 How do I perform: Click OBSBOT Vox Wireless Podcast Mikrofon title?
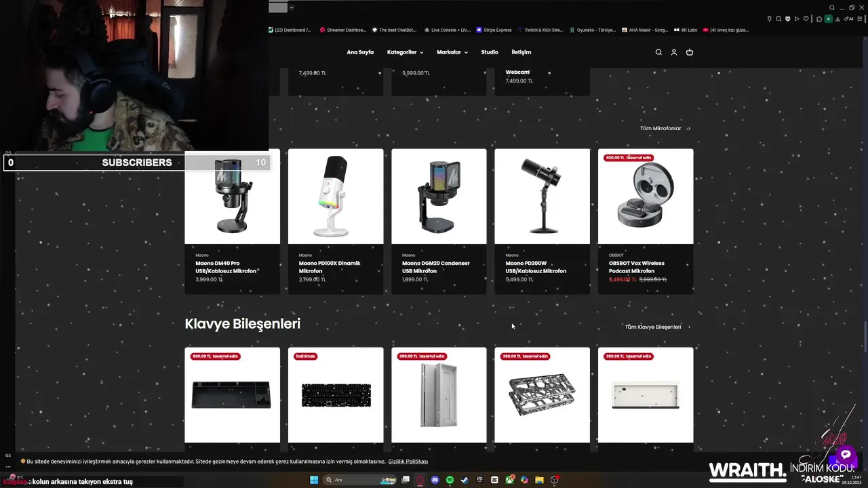pos(636,267)
